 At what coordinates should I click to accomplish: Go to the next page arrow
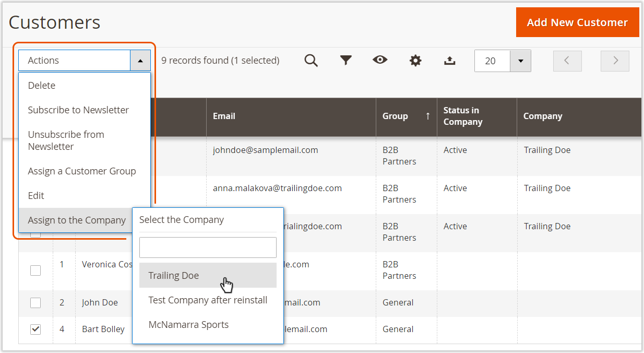coord(615,61)
